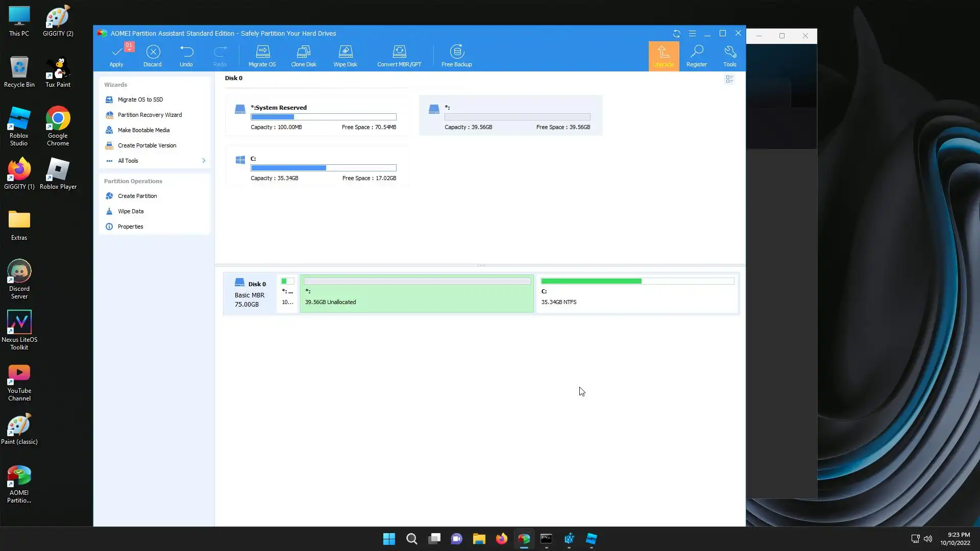Open the hamburger menu in title bar
Screen dimensions: 980x551
tap(692, 34)
